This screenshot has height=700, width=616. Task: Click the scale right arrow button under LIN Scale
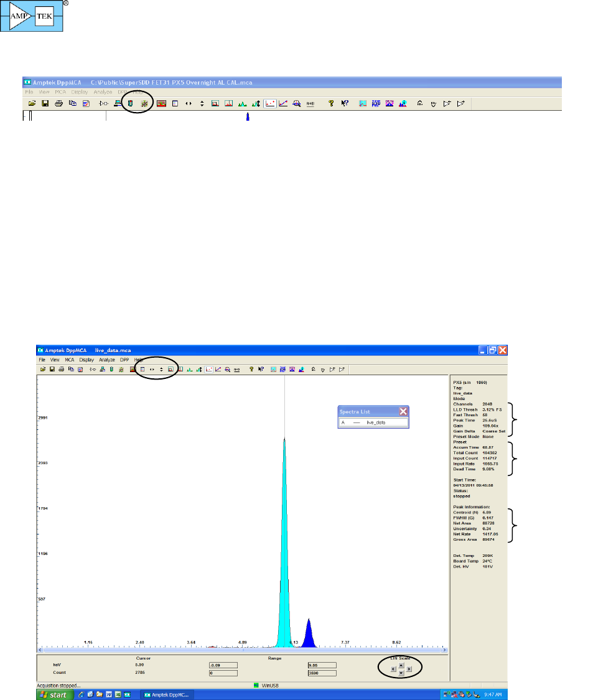click(x=409, y=669)
